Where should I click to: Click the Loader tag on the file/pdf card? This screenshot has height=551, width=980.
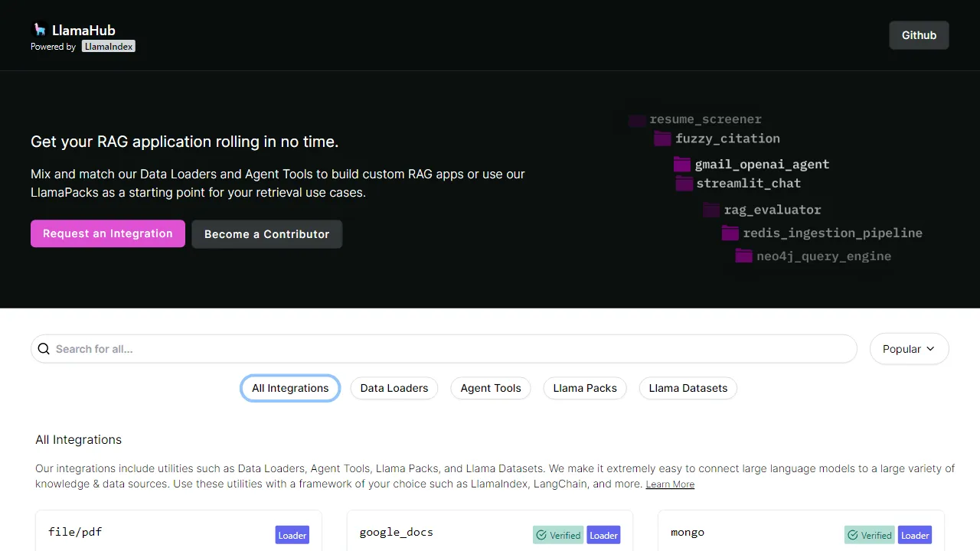point(292,535)
